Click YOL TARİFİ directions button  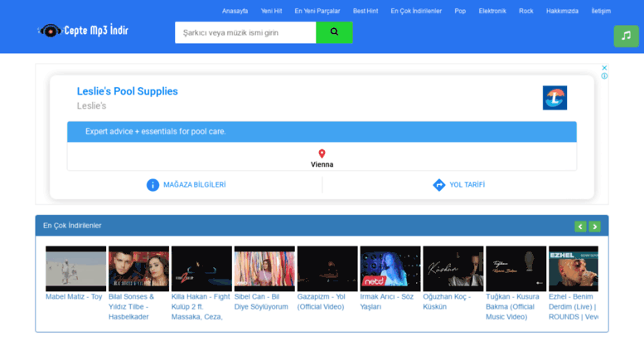coord(458,185)
